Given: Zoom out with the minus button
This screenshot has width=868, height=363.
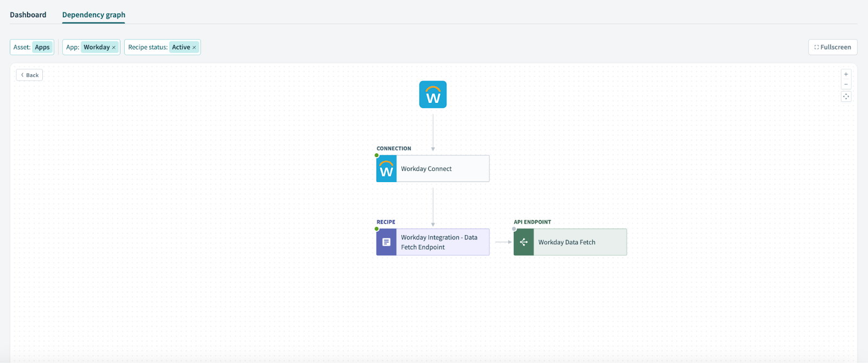Looking at the screenshot, I should click(846, 85).
